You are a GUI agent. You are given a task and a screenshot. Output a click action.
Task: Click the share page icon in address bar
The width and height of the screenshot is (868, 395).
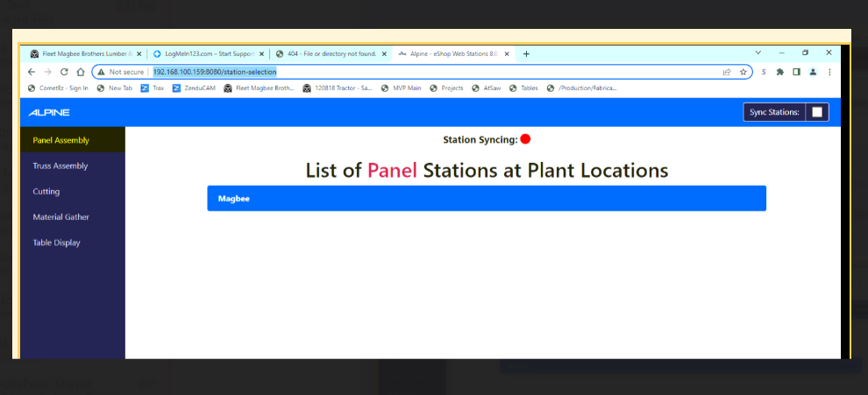[727, 72]
